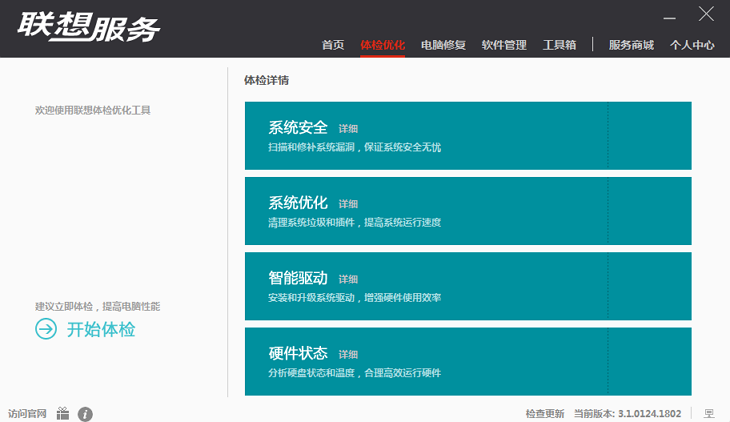730x422 pixels.
Task: Open the 服务商城 tab
Action: click(631, 45)
